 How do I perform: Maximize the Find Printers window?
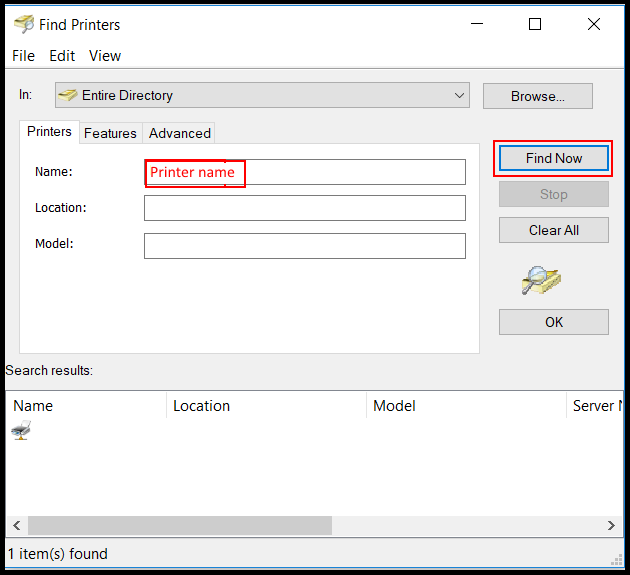(x=535, y=24)
